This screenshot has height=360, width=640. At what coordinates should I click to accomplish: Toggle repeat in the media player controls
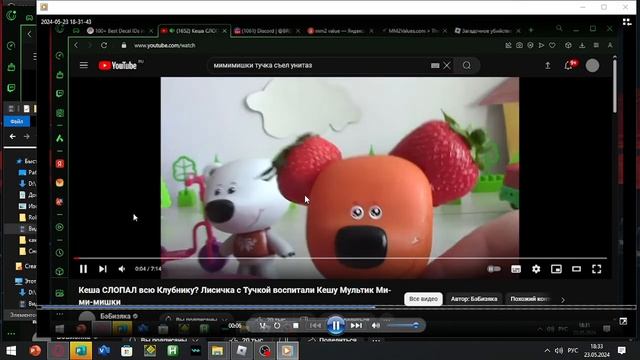(x=277, y=325)
